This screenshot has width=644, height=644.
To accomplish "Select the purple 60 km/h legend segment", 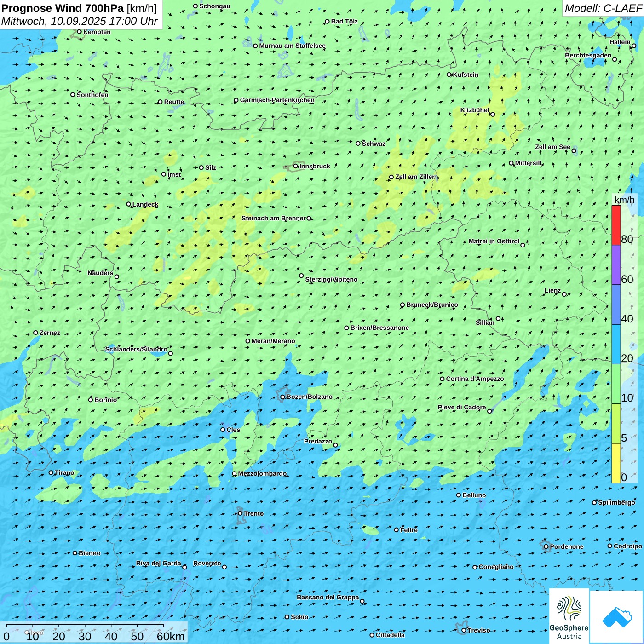I will tap(616, 265).
